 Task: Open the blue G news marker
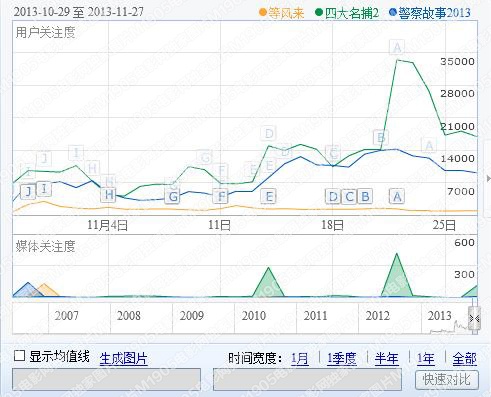[x=173, y=197]
